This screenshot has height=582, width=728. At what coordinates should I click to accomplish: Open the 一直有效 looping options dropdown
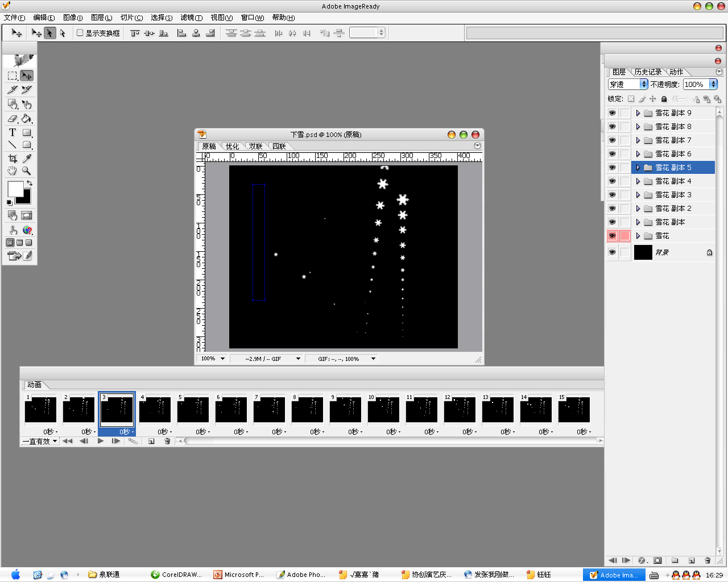(x=40, y=441)
